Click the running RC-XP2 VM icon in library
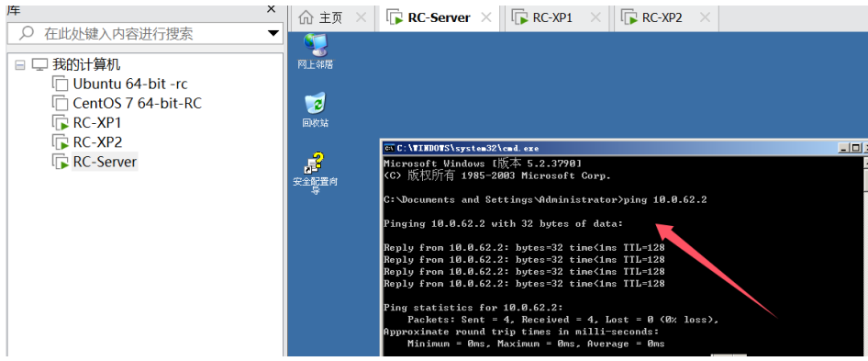This screenshot has width=868, height=361. point(60,142)
